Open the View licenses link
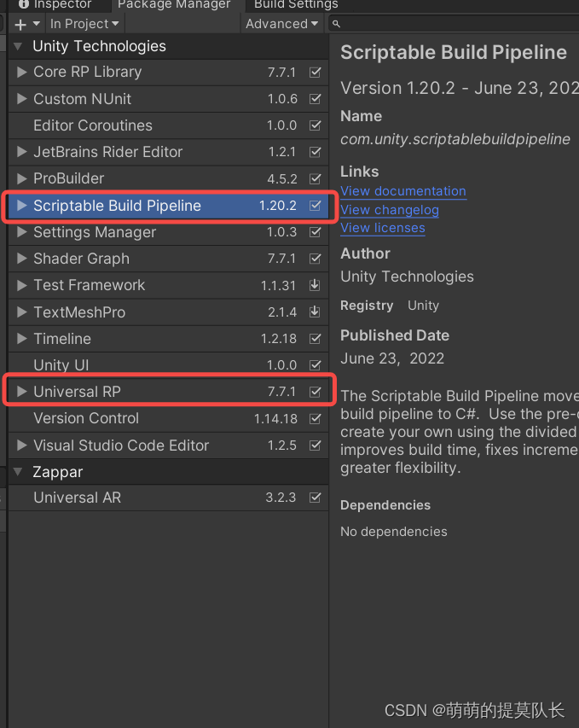This screenshot has width=579, height=728. point(383,228)
